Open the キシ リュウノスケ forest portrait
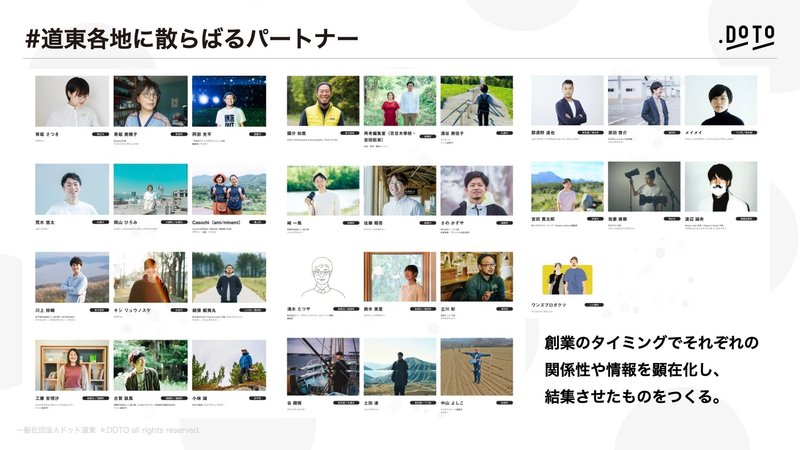 coord(151,277)
